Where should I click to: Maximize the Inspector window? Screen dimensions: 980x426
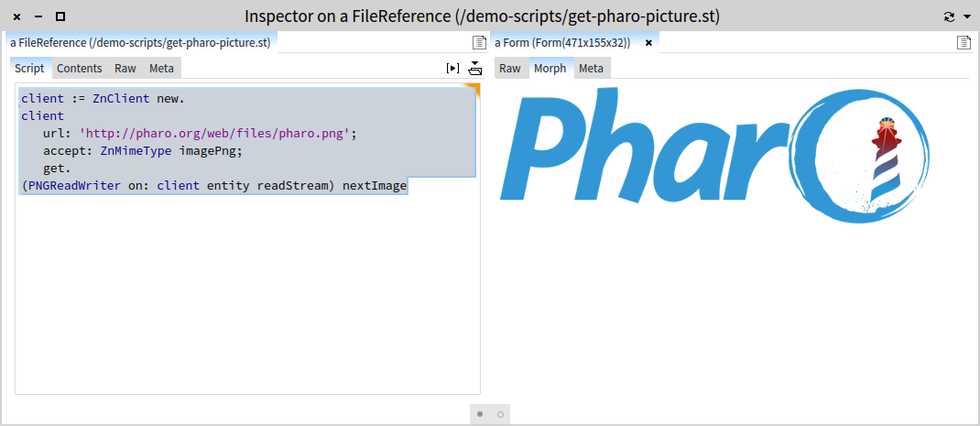[x=60, y=16]
